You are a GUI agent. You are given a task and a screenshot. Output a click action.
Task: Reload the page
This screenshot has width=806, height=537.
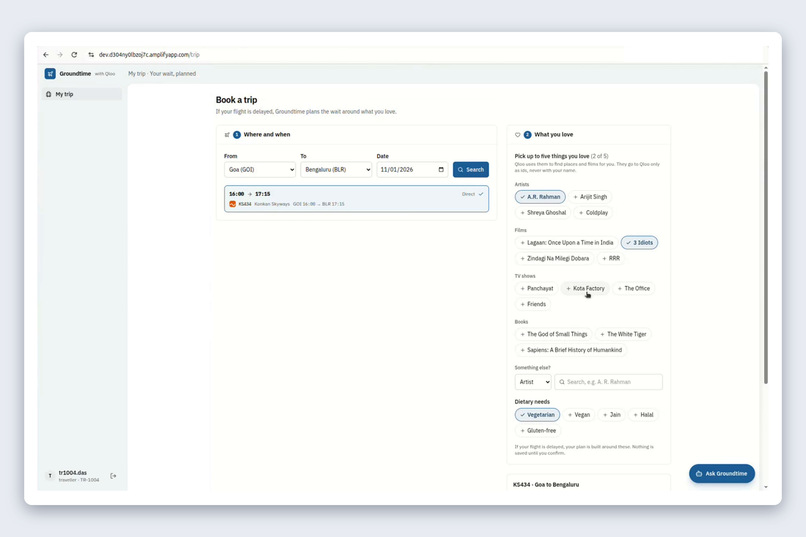pyautogui.click(x=74, y=54)
